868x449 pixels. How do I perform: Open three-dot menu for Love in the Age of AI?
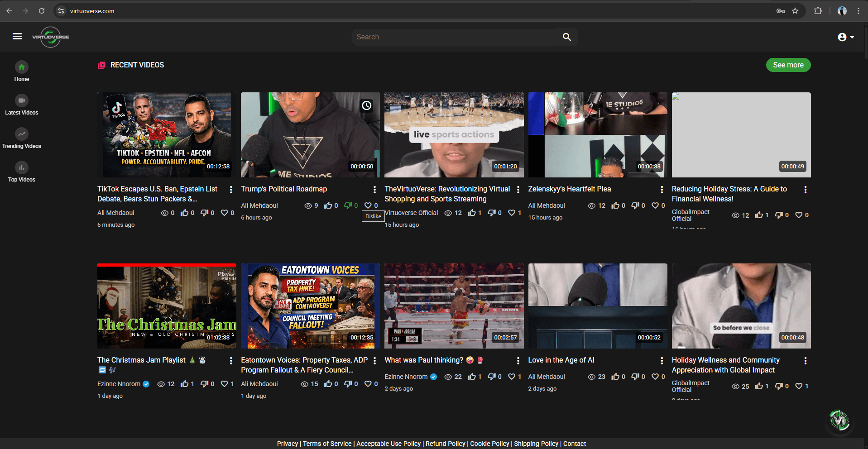[x=662, y=361]
